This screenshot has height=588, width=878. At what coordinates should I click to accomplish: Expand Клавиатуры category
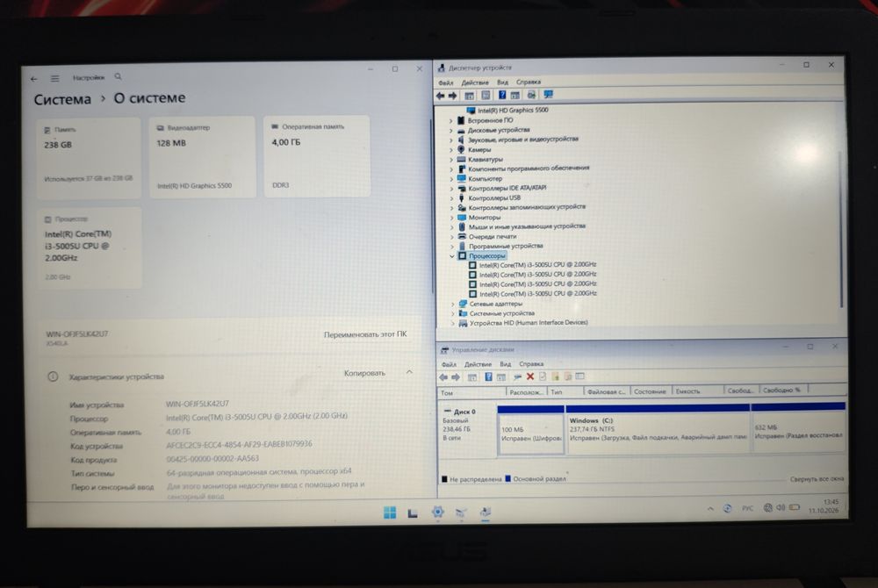tap(450, 159)
